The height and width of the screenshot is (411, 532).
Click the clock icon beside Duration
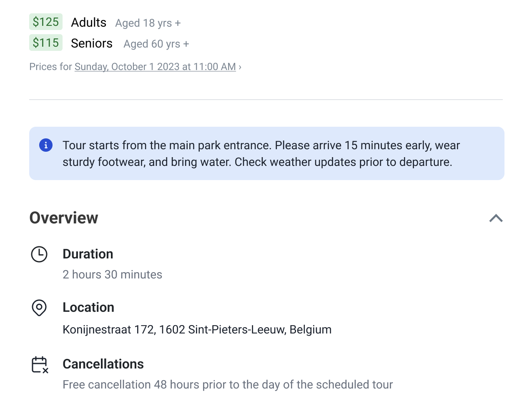pos(39,254)
